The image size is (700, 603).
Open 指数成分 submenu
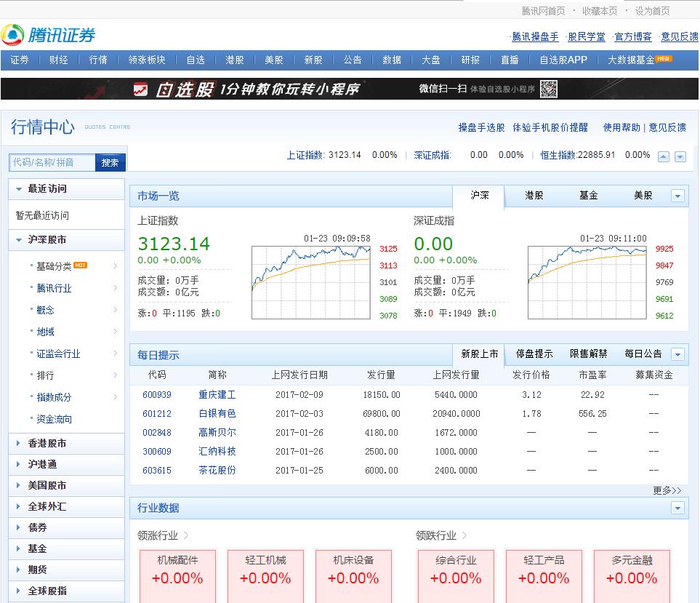(x=54, y=398)
